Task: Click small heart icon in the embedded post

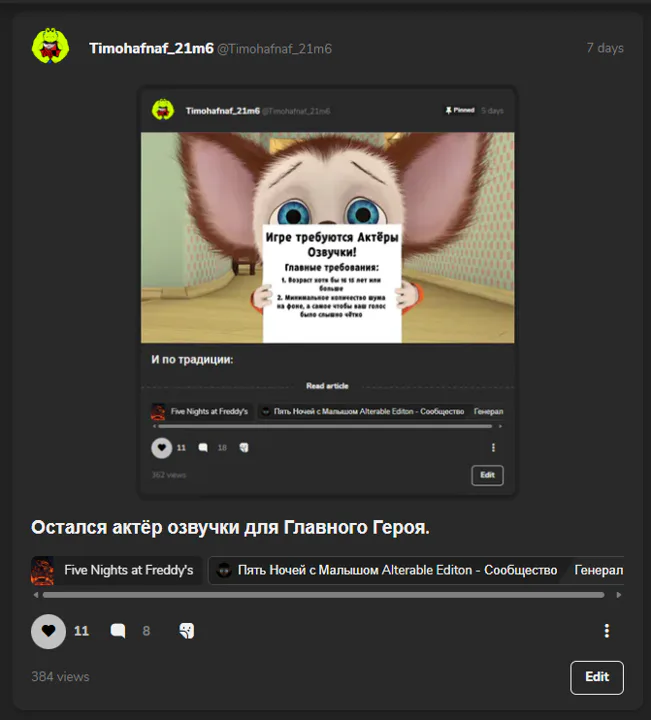Action: 162,448
